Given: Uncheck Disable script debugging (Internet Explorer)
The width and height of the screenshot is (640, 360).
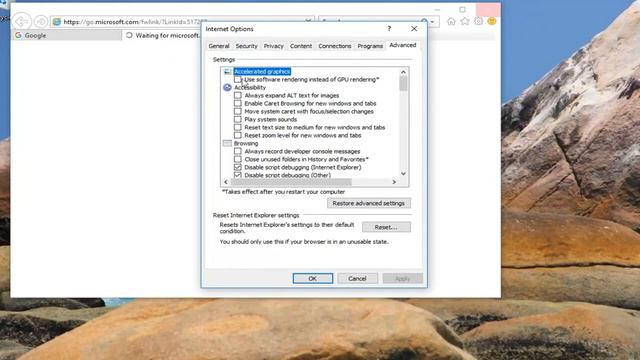Looking at the screenshot, I should click(238, 167).
